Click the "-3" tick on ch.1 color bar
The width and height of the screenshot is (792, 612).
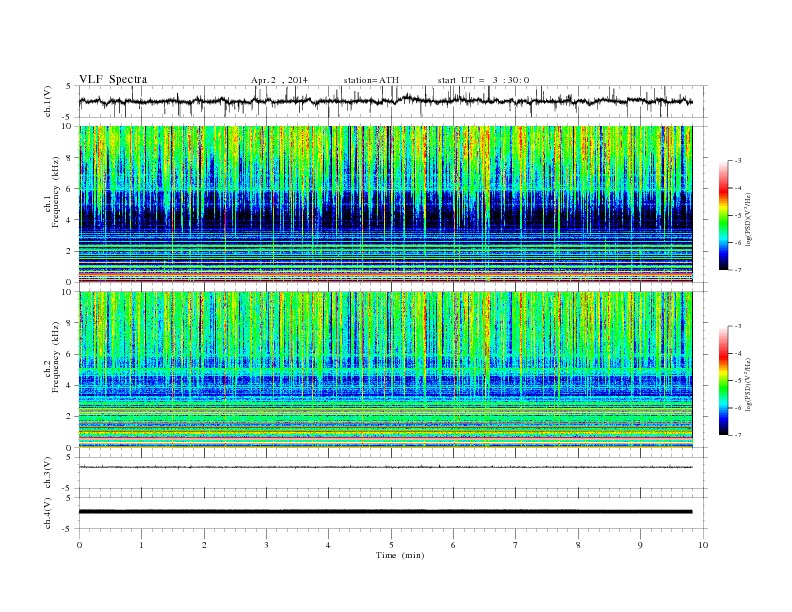pos(738,161)
